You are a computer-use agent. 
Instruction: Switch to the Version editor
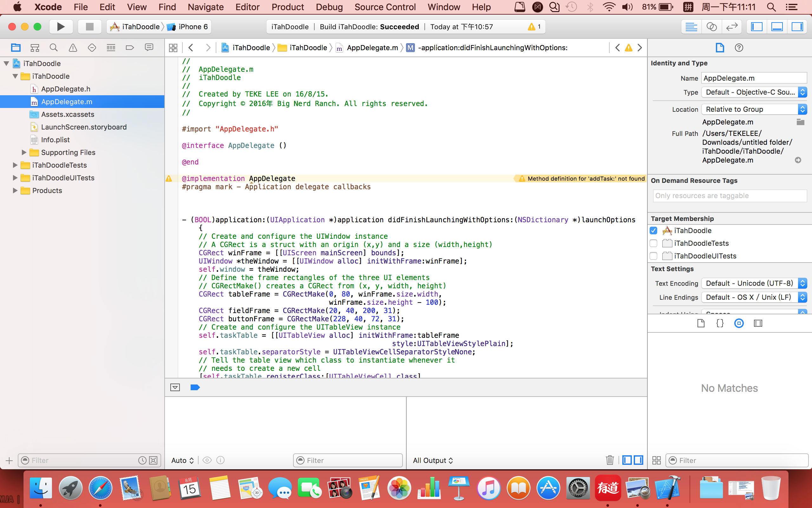731,27
